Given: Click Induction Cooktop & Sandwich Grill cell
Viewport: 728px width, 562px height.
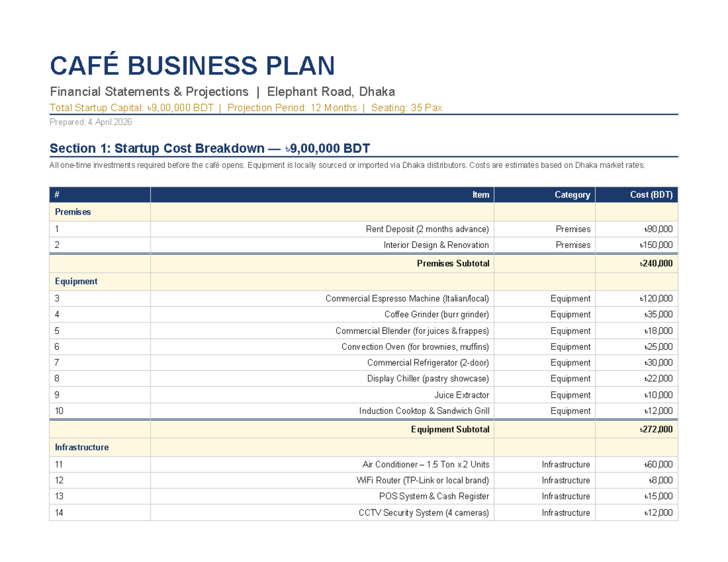Looking at the screenshot, I should pyautogui.click(x=322, y=410).
